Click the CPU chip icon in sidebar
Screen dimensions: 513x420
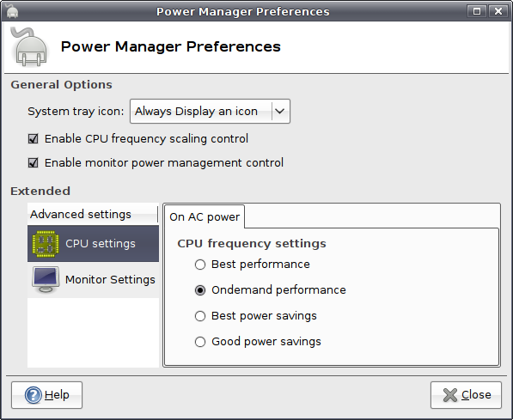pos(46,244)
